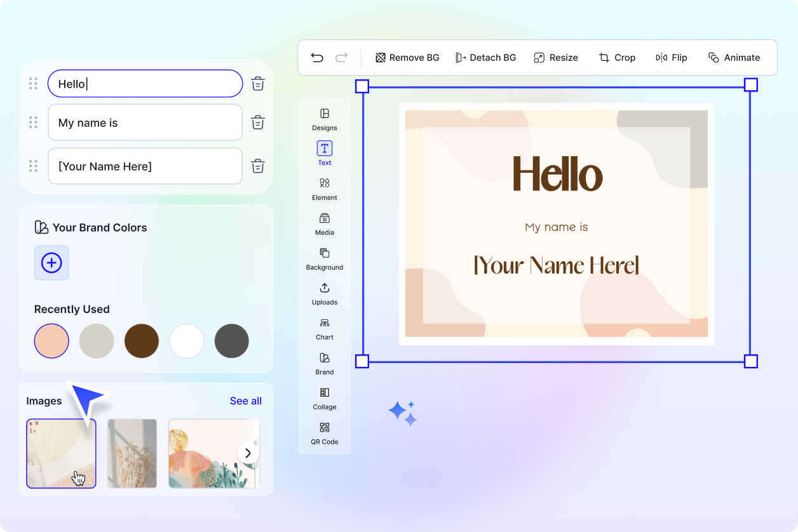The image size is (798, 532).
Task: Activate the Crop tool
Action: pyautogui.click(x=617, y=58)
